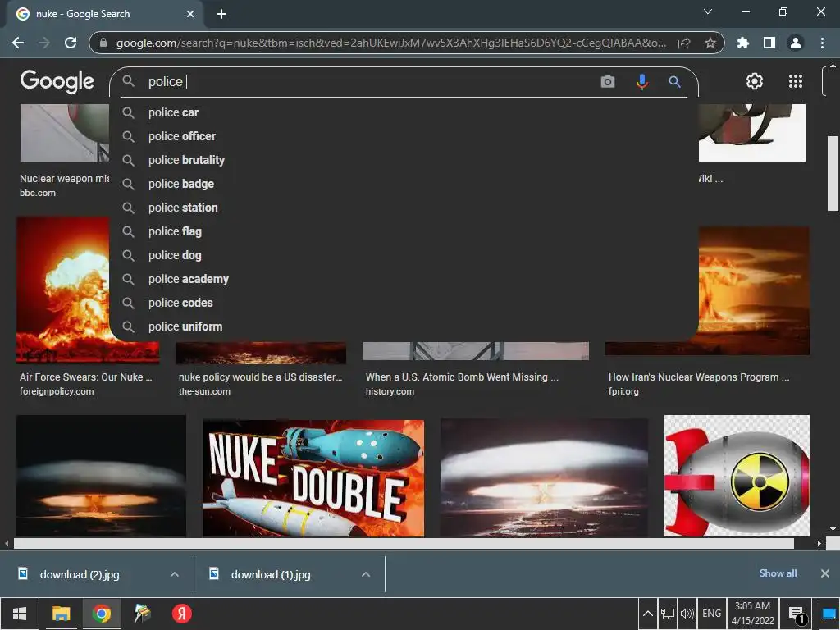840x630 pixels.
Task: Open the Chrome three-dot menu
Action: pyautogui.click(x=822, y=43)
